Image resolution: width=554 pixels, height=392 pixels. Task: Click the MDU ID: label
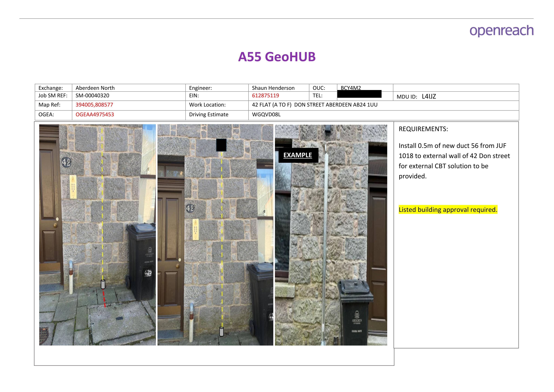(x=407, y=97)
